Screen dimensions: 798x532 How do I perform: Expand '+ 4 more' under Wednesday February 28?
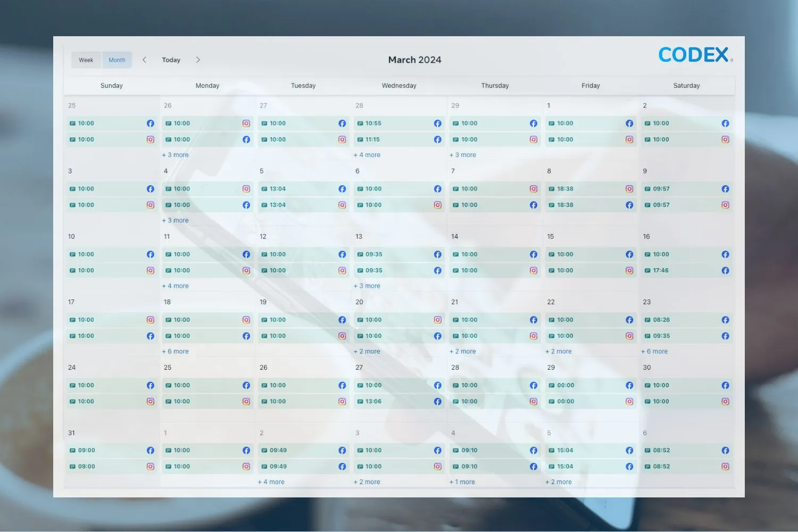pos(367,155)
